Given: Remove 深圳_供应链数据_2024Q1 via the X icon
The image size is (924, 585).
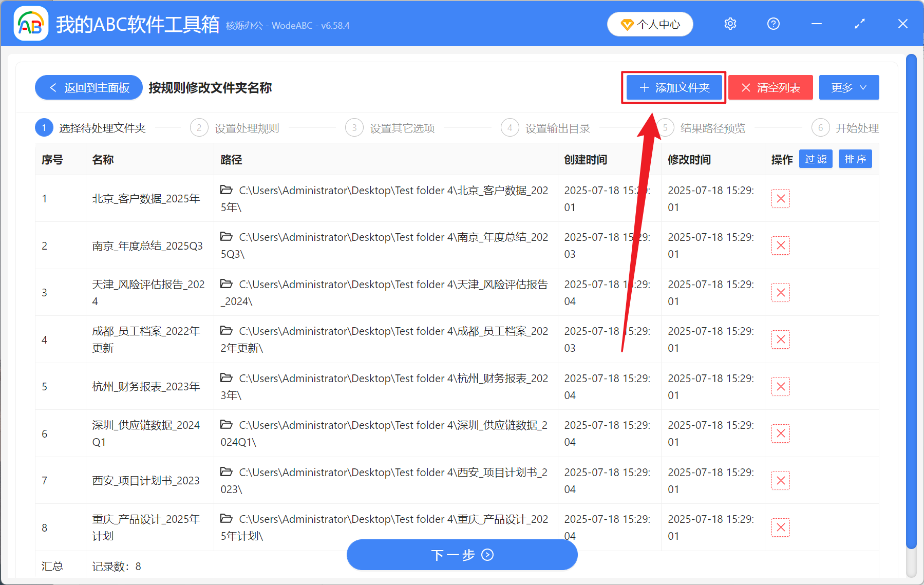Looking at the screenshot, I should [780, 433].
